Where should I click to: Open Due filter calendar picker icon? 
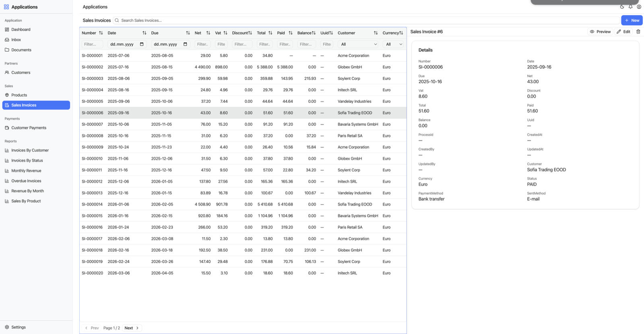pyautogui.click(x=185, y=44)
